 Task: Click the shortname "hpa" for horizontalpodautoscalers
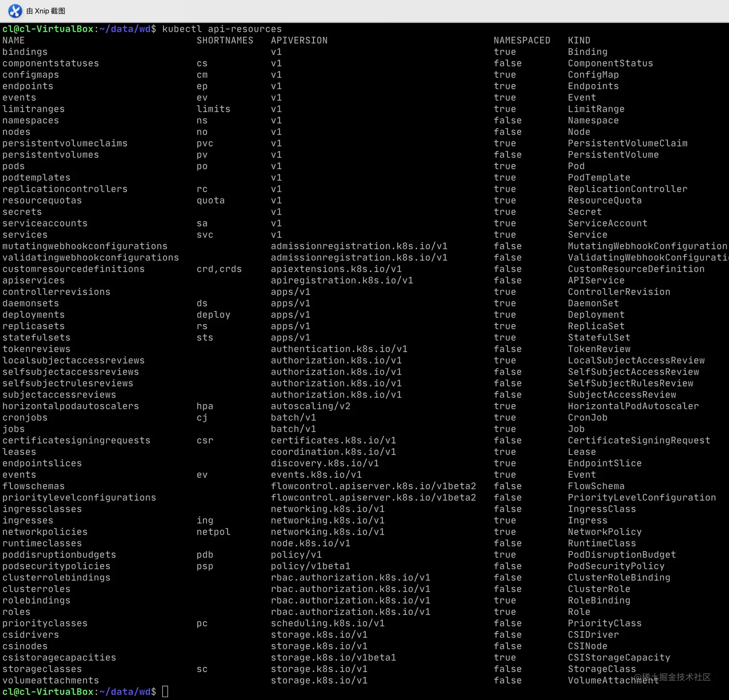click(205, 406)
